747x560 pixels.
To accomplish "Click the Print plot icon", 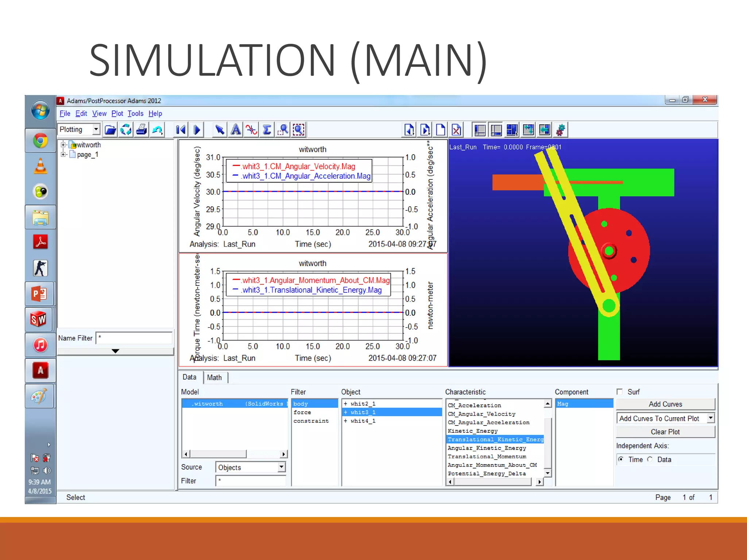I will click(x=142, y=130).
